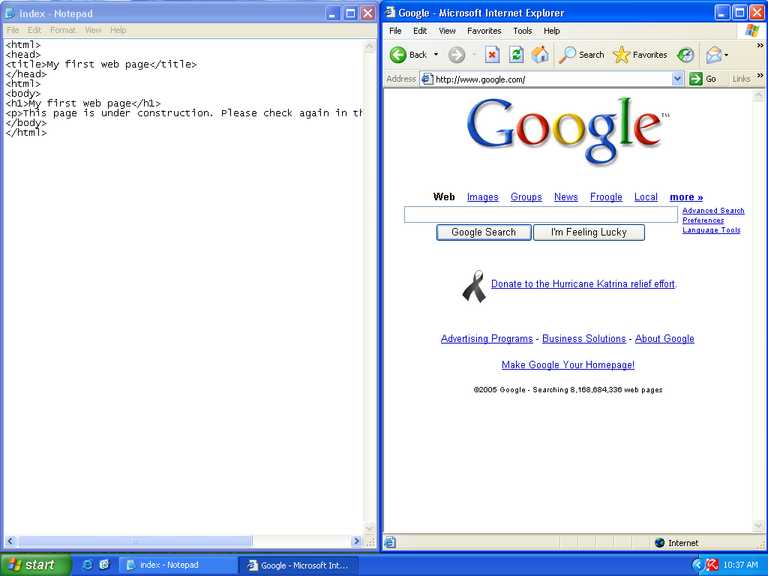Viewport: 768px width, 576px height.
Task: Click the page icon in the address bar
Action: (427, 79)
